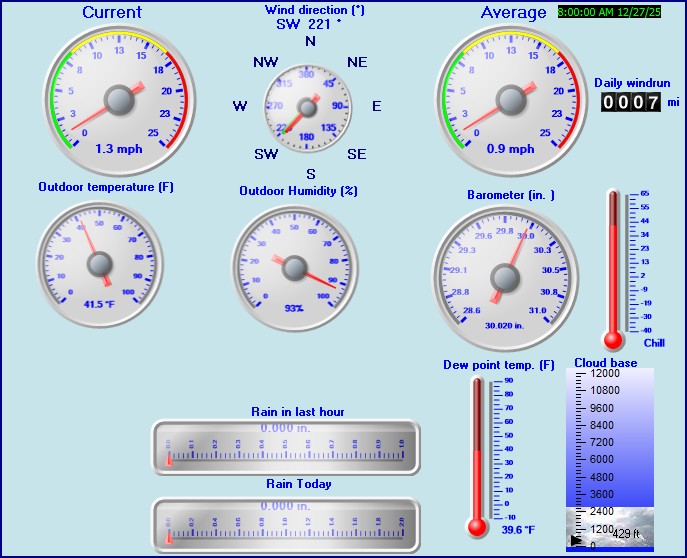Click the green date and time display
This screenshot has height=558, width=687.
point(609,12)
